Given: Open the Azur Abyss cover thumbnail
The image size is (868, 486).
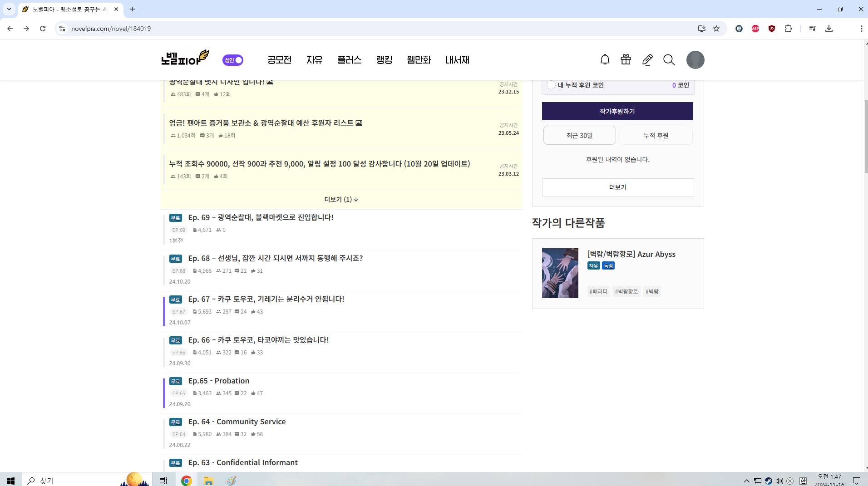Looking at the screenshot, I should (560, 273).
